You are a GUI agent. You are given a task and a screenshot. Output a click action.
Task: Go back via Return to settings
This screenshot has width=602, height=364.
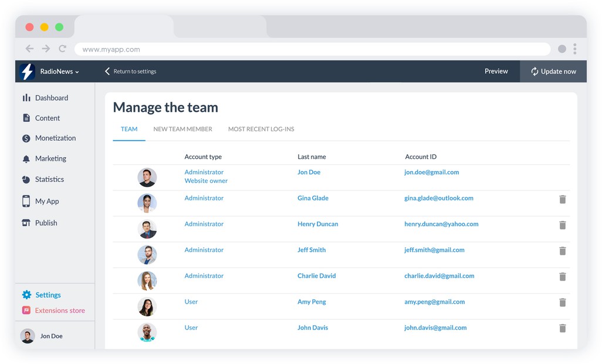tap(131, 72)
